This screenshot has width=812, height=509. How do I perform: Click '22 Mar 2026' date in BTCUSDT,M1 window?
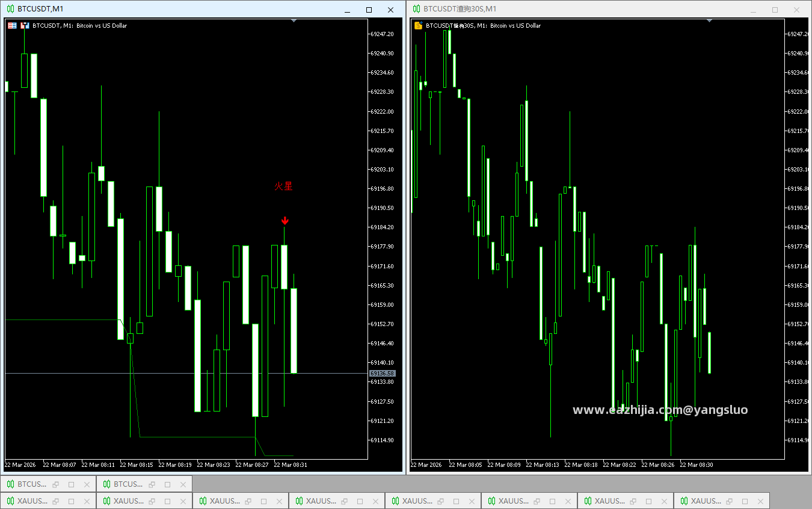coord(20,464)
